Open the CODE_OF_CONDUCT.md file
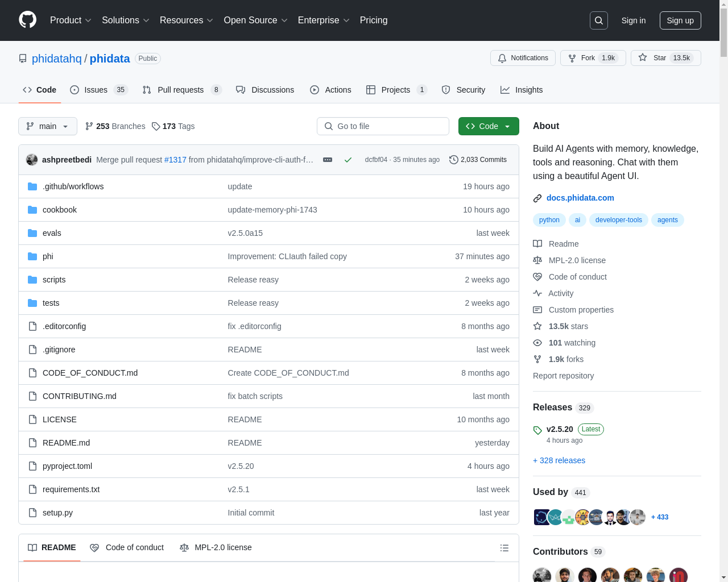The image size is (728, 582). 90,373
